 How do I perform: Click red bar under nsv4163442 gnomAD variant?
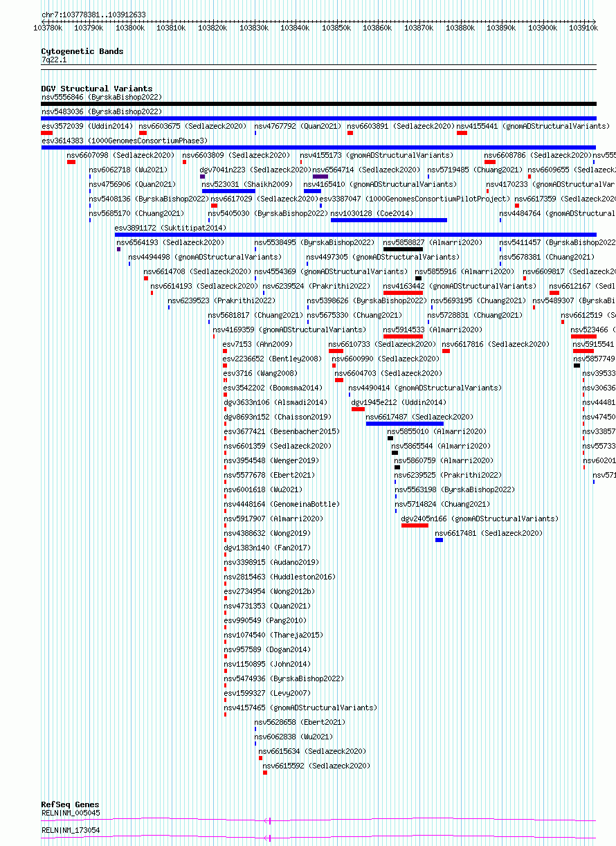pyautogui.click(x=403, y=293)
